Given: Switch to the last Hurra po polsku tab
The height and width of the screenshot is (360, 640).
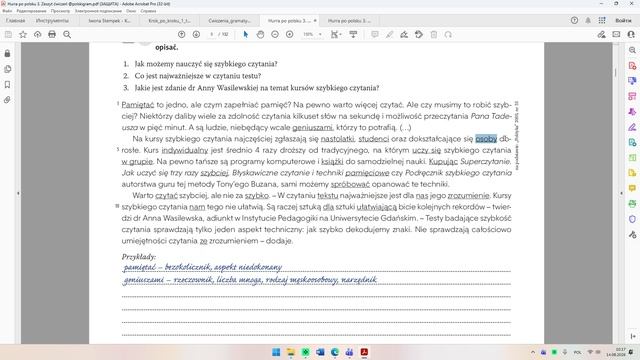Looking at the screenshot, I should (x=349, y=20).
